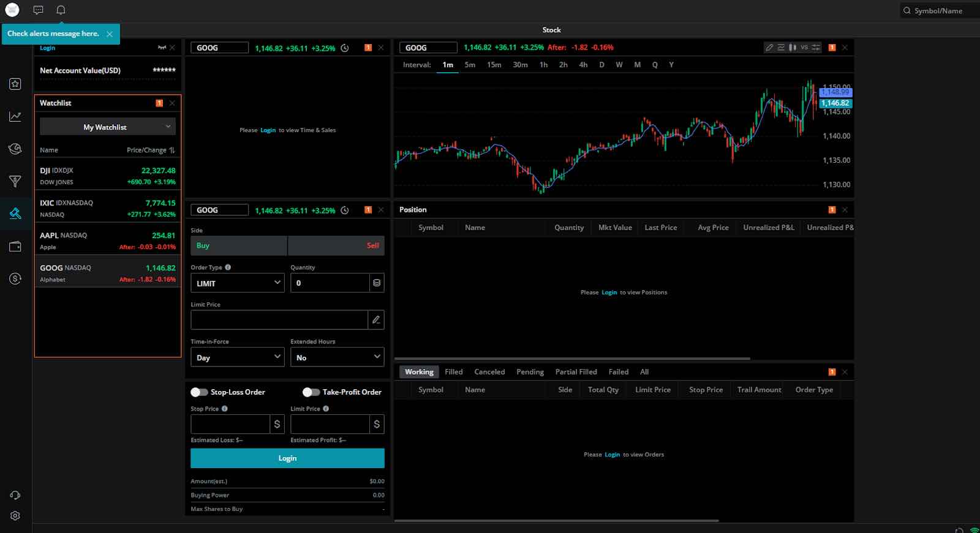The height and width of the screenshot is (533, 980).
Task: Toggle the Take-Profit Order switch
Action: click(x=311, y=392)
